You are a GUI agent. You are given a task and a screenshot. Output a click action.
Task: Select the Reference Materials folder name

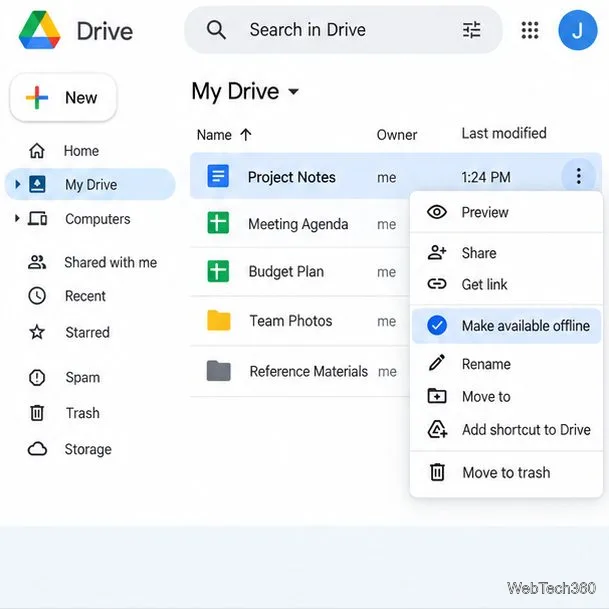(x=308, y=371)
